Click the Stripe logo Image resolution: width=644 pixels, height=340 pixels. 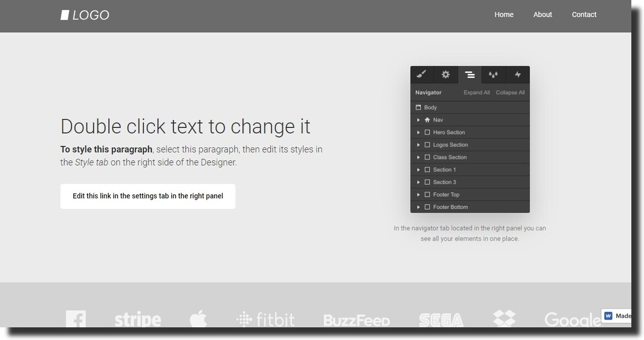[138, 320]
